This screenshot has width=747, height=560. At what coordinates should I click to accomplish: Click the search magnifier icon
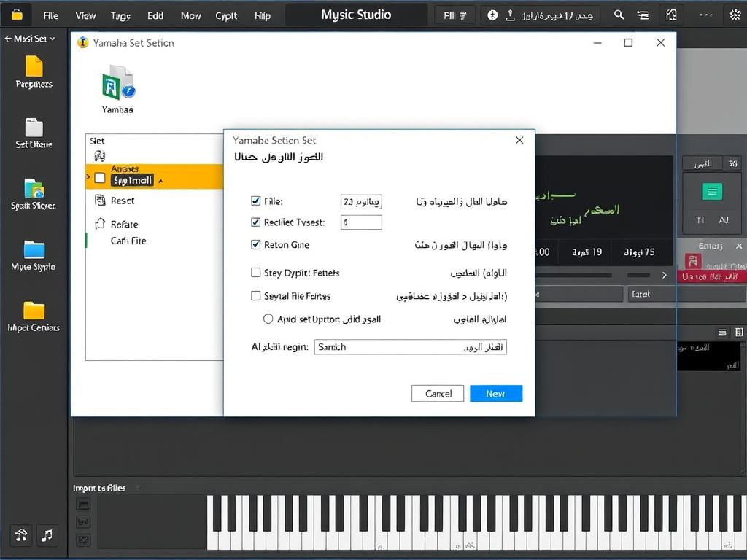pyautogui.click(x=619, y=15)
